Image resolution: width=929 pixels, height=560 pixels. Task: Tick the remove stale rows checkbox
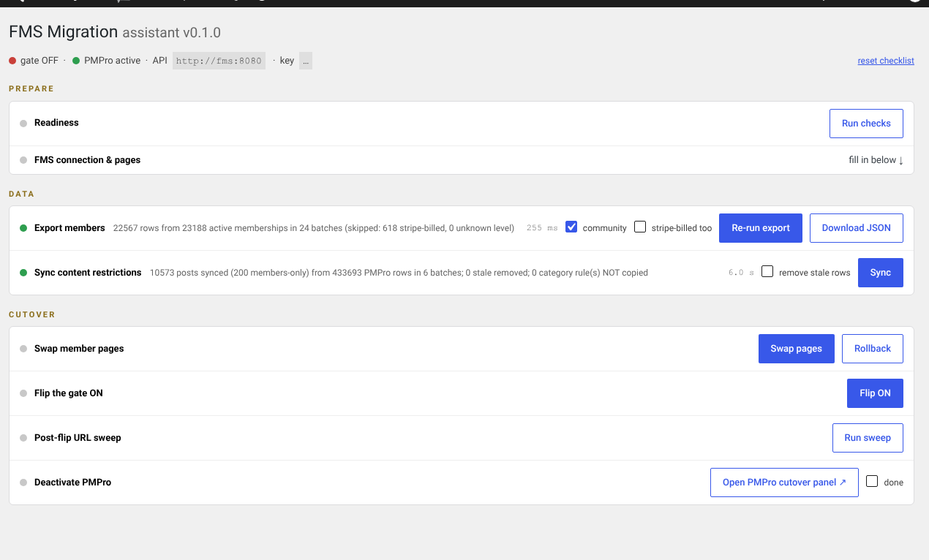(x=767, y=271)
